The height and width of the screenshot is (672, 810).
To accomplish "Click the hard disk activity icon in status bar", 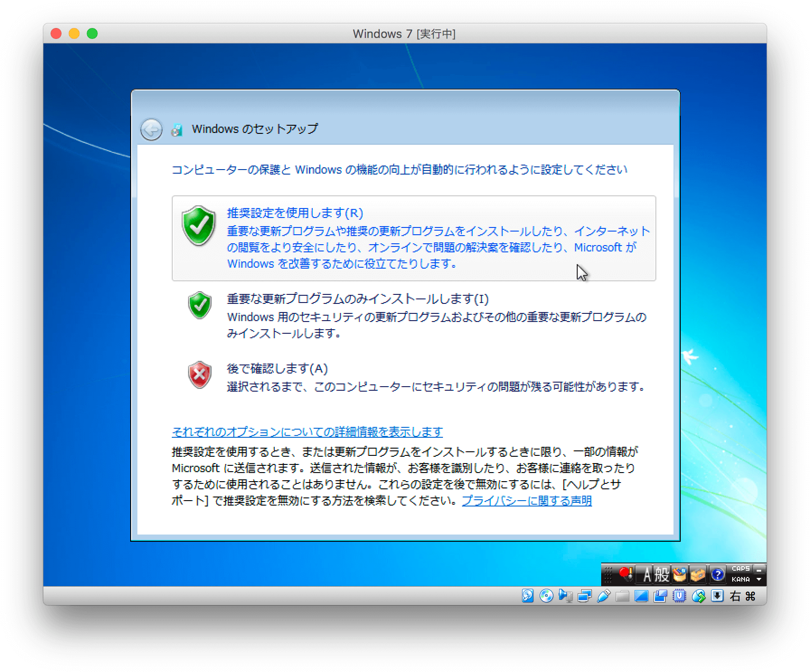I will pos(527,596).
